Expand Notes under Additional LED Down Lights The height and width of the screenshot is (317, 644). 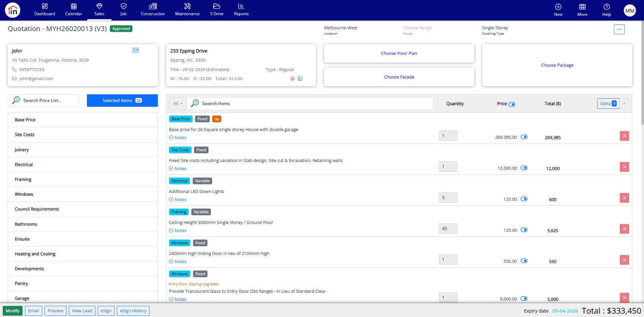click(178, 200)
